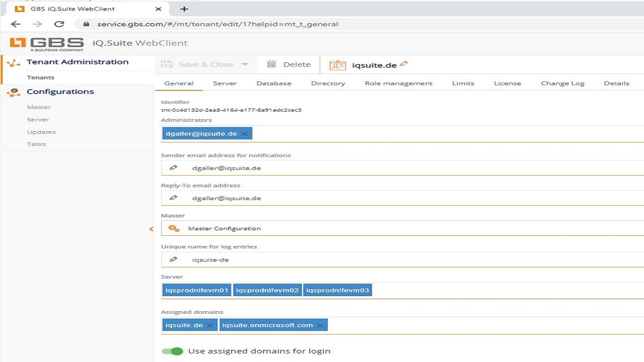This screenshot has width=644, height=362.
Task: Click the Reply-To email address field
Action: pos(403,198)
